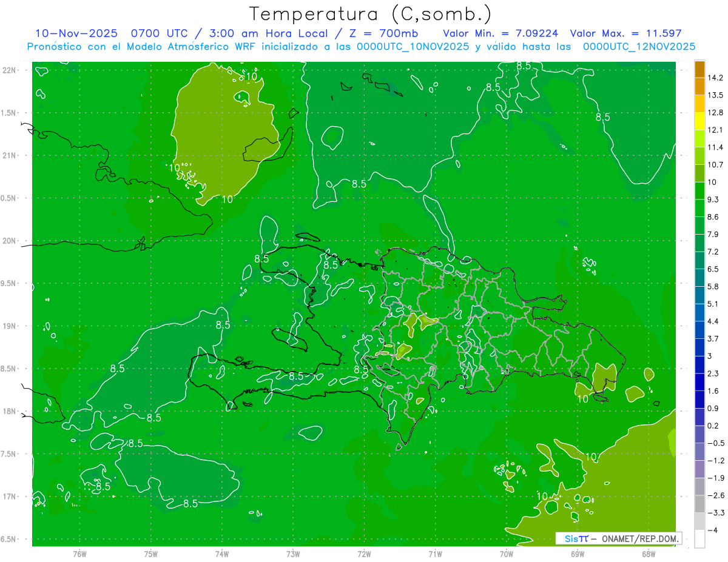Click the '12.8' color scale value
Screen dimensions: 728x562
tap(716, 113)
